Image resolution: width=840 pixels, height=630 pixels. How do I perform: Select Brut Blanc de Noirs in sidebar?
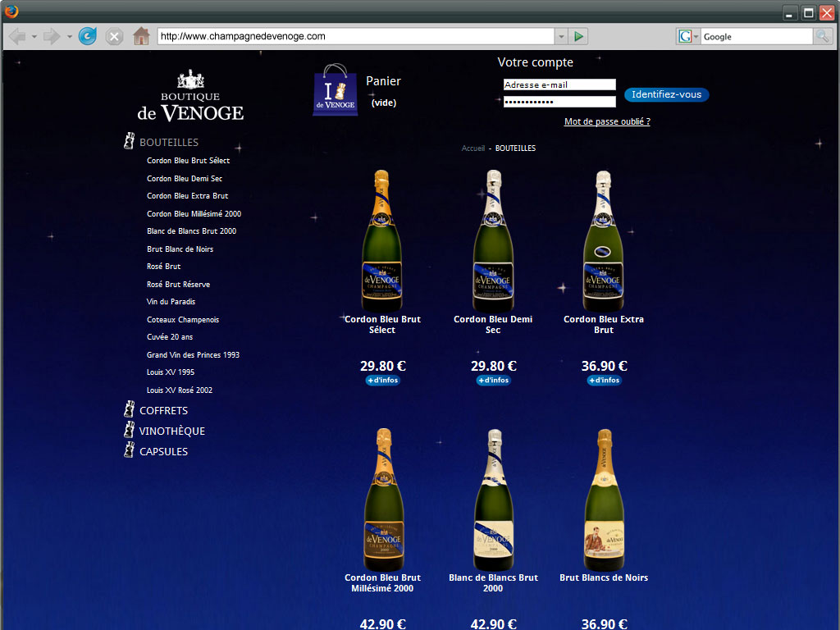pos(180,249)
